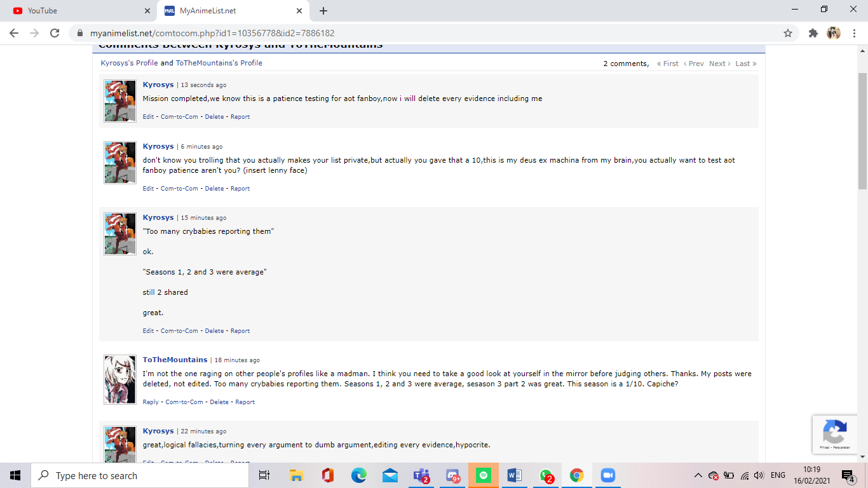Switch to Word in the taskbar
This screenshot has height=488, width=868.
pyautogui.click(x=515, y=475)
